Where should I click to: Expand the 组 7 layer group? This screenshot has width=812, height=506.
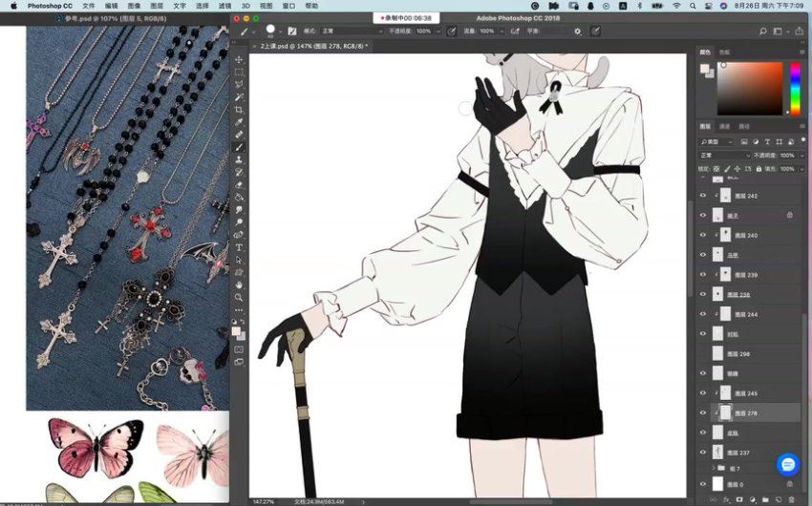714,468
